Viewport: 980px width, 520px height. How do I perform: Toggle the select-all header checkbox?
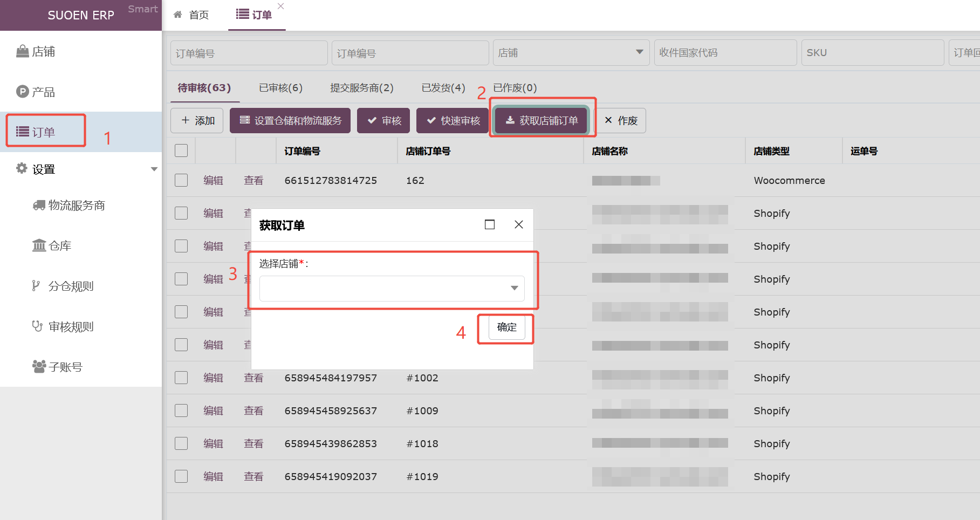coord(181,150)
